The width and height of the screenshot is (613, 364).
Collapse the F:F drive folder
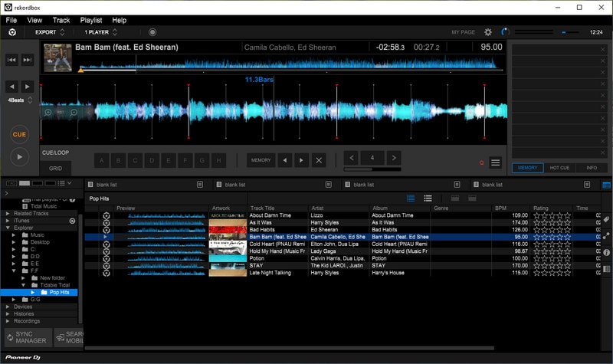14,271
